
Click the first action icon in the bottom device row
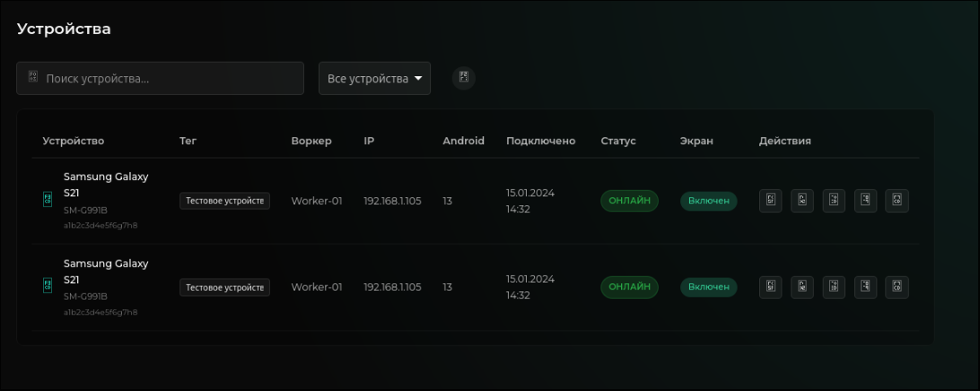[x=770, y=287]
